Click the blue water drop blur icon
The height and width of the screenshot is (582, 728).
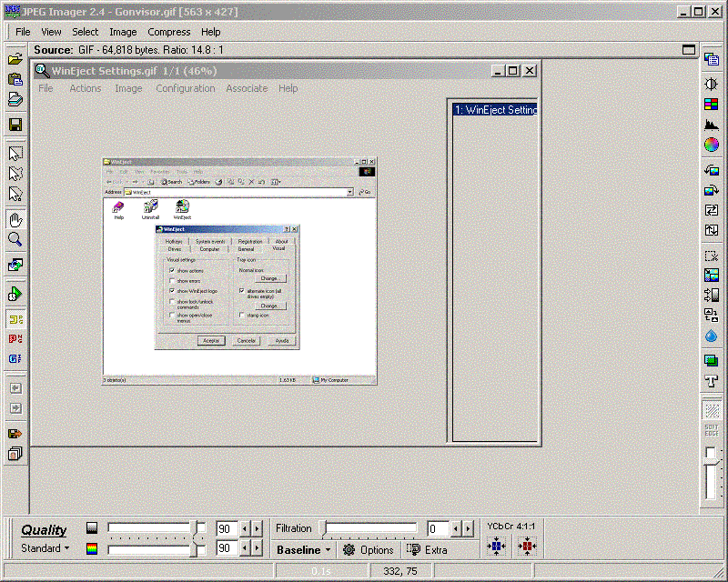point(712,336)
